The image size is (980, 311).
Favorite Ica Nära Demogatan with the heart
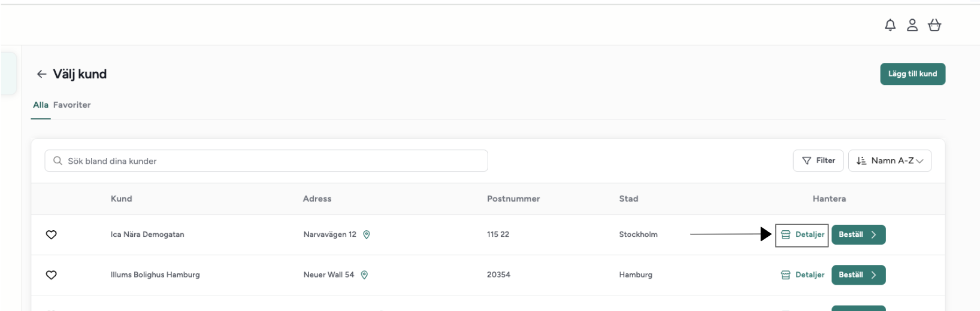click(x=52, y=234)
